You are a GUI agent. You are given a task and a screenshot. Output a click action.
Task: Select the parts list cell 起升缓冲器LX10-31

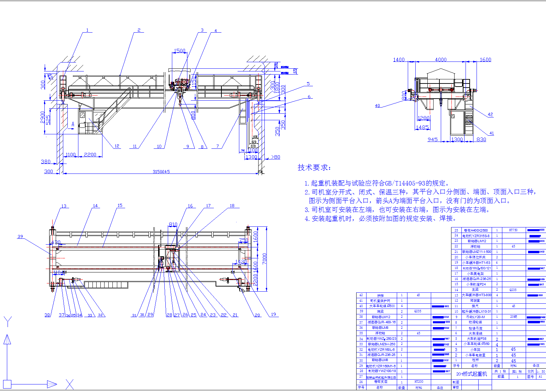click(x=476, y=311)
